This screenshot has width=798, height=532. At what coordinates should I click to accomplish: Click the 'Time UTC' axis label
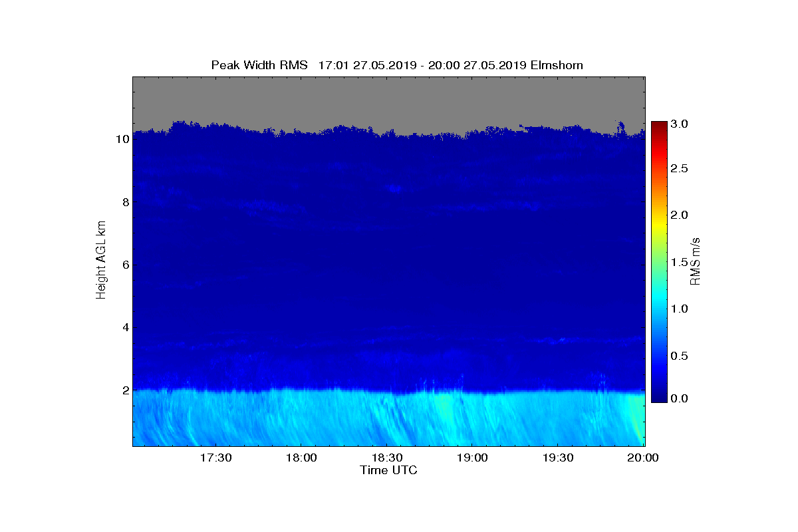pos(389,471)
